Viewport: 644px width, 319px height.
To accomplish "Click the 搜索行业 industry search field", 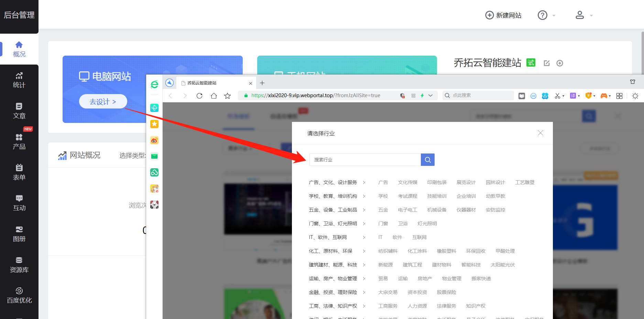I will pyautogui.click(x=364, y=159).
